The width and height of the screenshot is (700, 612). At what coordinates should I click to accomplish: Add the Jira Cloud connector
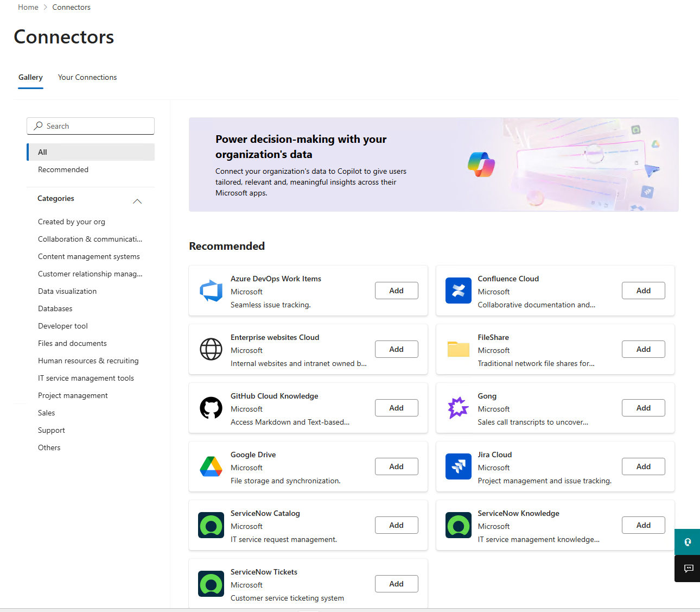point(644,466)
